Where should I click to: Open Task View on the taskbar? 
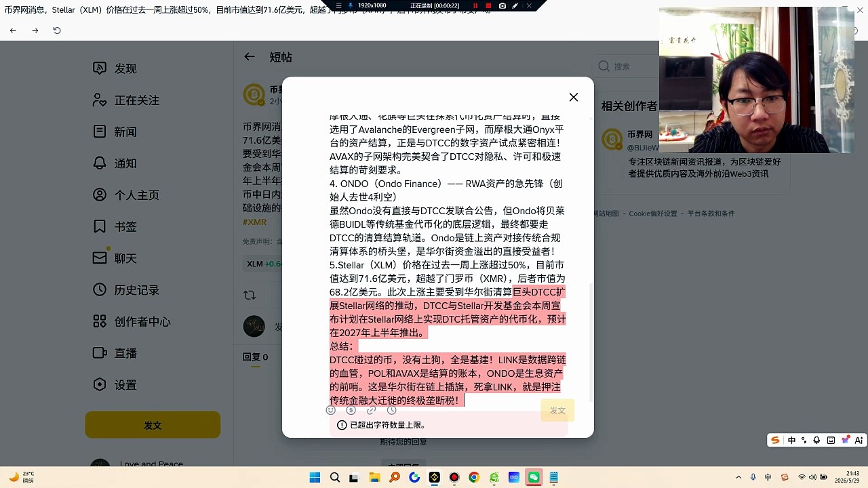click(355, 478)
